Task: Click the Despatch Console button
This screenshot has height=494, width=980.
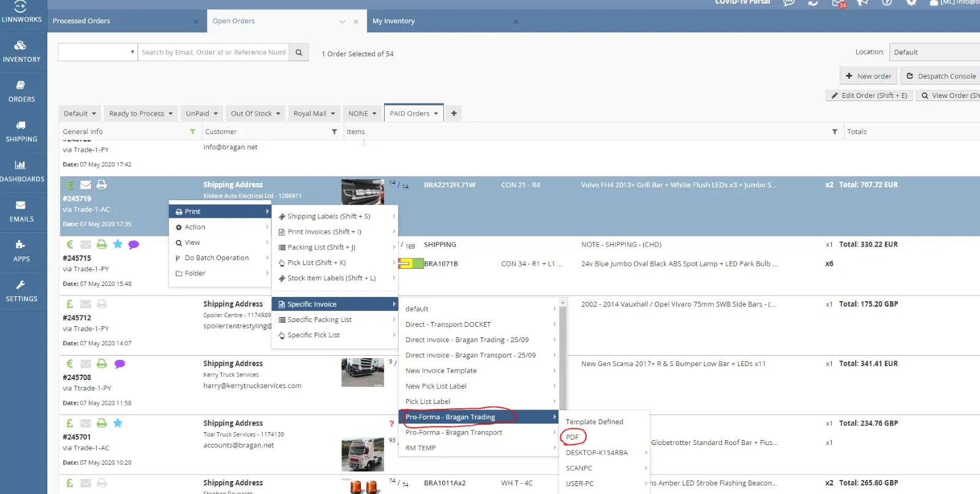Action: (x=941, y=76)
